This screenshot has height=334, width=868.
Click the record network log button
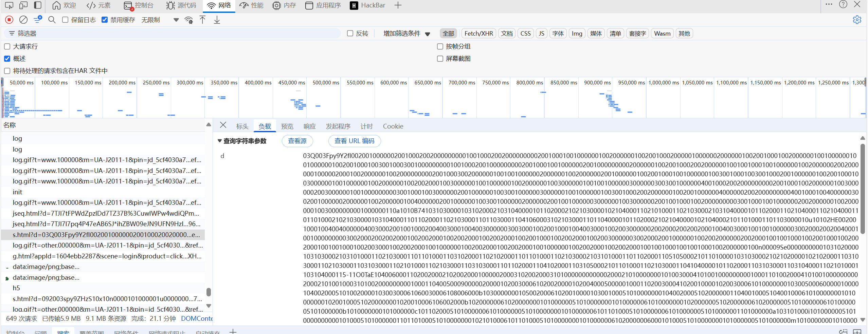[x=9, y=20]
